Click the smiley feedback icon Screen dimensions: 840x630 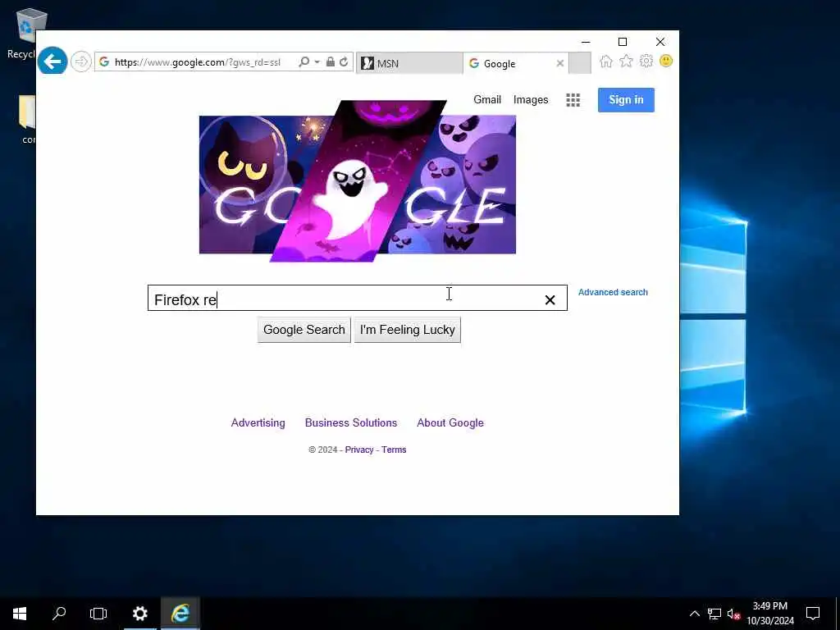[666, 61]
